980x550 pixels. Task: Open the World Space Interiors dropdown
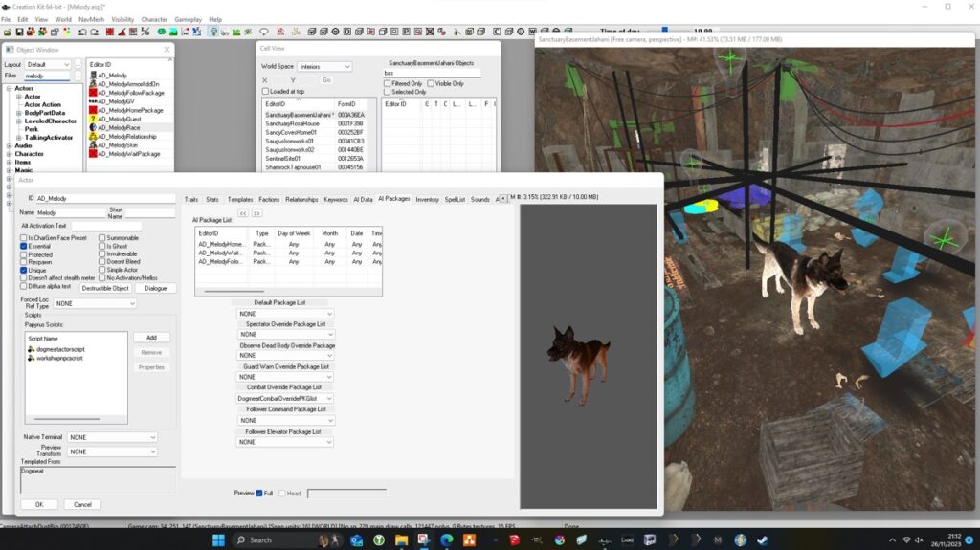pos(323,66)
